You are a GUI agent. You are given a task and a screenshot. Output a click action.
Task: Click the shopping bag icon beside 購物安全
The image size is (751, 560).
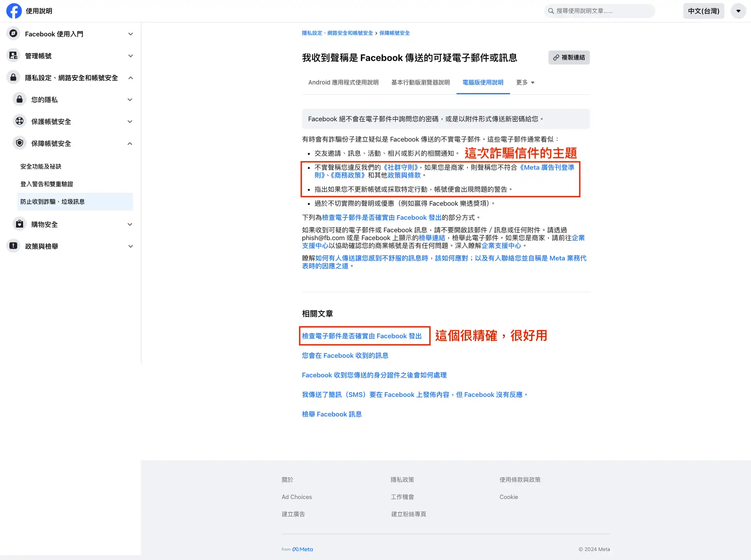tap(20, 224)
